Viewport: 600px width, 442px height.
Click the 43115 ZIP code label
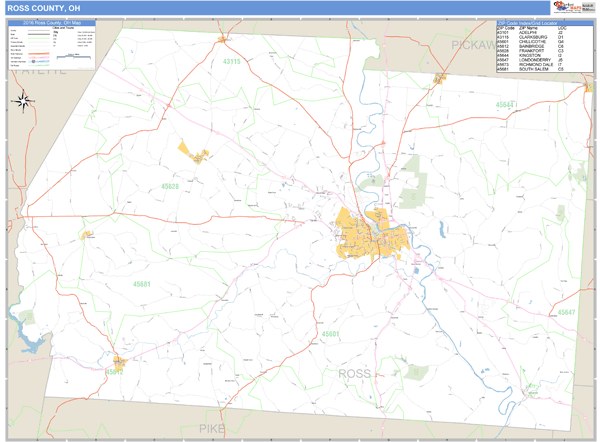[232, 62]
